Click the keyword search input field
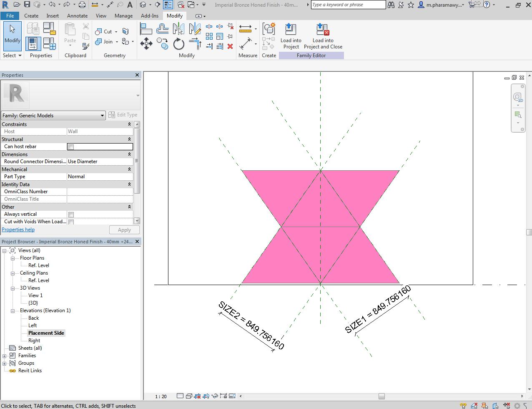 (x=348, y=5)
